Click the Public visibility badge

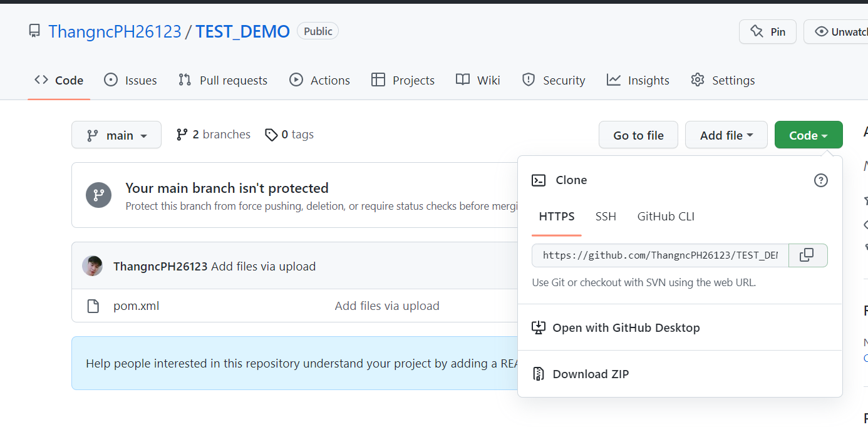point(318,31)
